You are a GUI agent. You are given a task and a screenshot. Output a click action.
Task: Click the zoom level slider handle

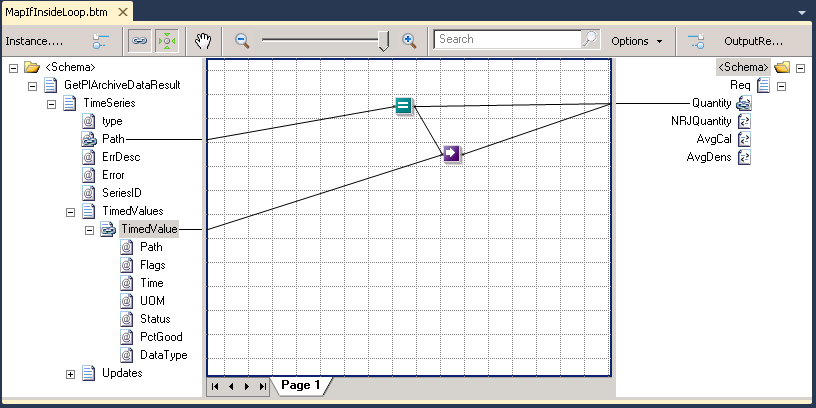(x=385, y=41)
